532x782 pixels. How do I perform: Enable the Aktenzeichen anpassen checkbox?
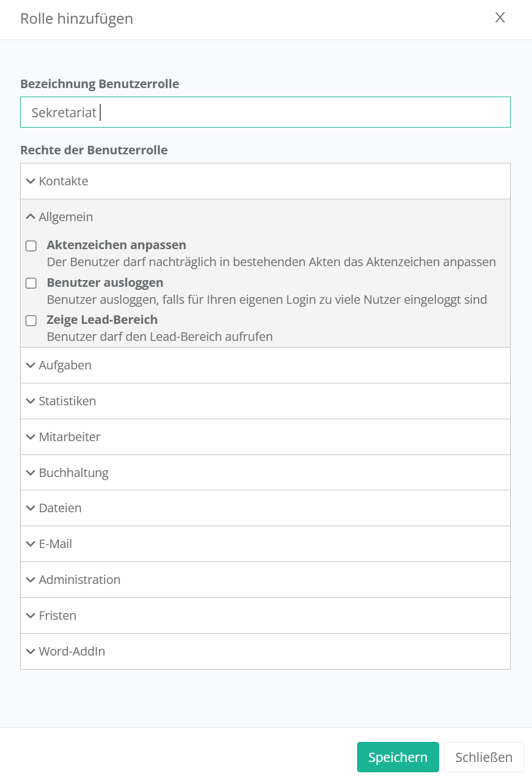[31, 246]
